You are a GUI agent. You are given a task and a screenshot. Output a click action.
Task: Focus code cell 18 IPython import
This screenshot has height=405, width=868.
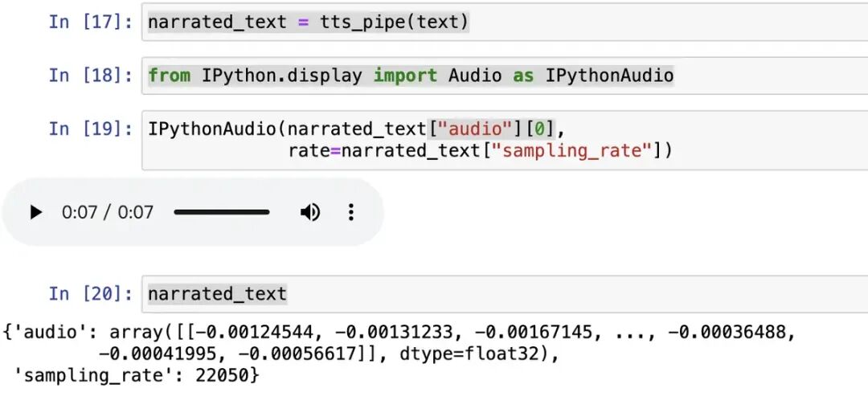coord(504,76)
